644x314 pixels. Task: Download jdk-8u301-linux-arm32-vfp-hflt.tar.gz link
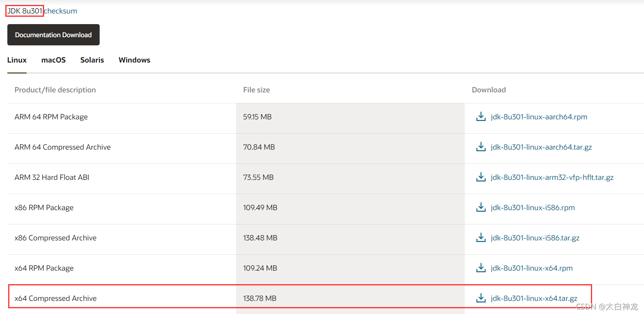pyautogui.click(x=552, y=177)
